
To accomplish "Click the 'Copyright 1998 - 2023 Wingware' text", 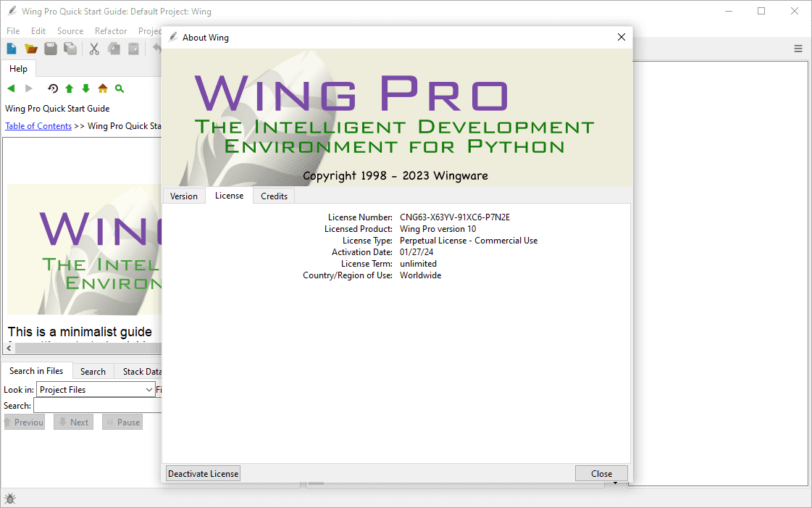I will (395, 175).
